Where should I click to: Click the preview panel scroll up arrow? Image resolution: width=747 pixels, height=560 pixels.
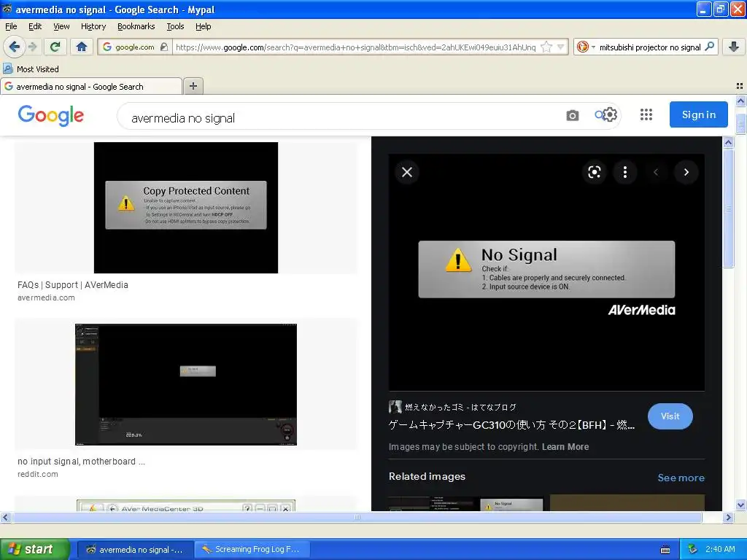coord(728,142)
